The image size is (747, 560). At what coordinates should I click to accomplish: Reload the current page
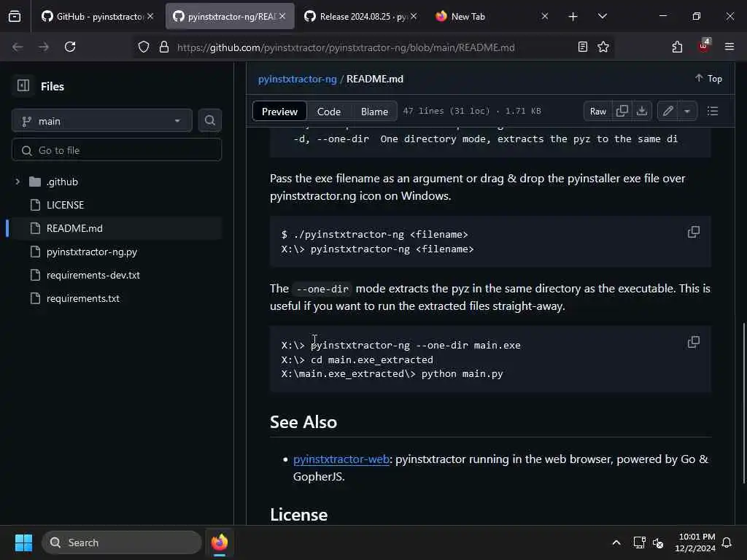click(x=70, y=47)
